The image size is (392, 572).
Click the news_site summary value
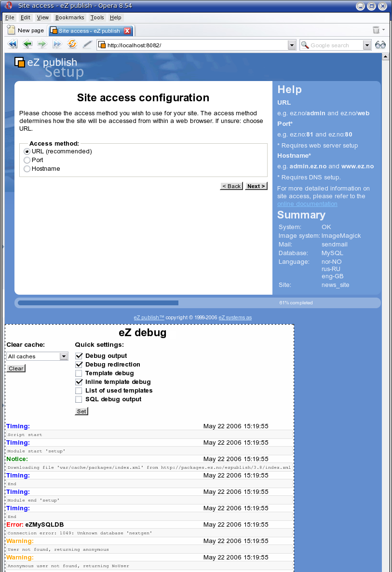click(x=335, y=285)
